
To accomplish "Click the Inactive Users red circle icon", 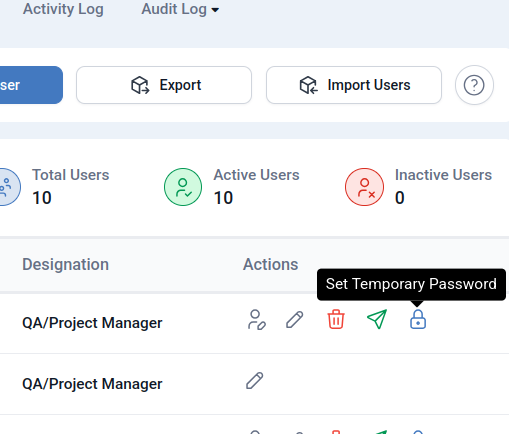I will [x=364, y=187].
